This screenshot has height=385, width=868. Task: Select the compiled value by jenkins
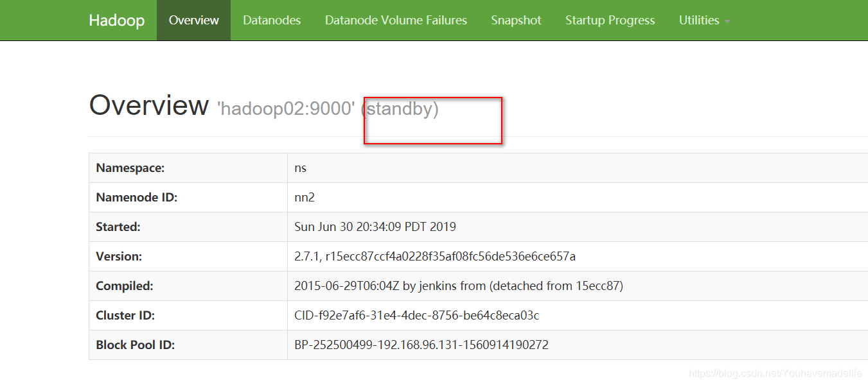click(x=459, y=286)
